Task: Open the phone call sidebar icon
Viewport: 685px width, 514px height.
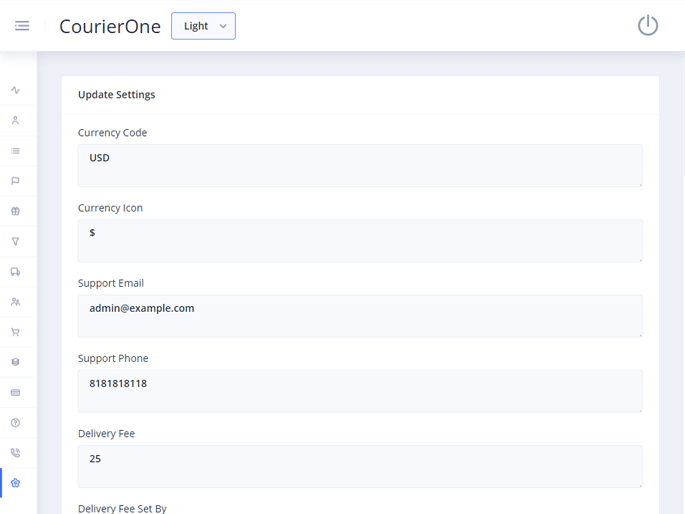Action: [x=16, y=453]
